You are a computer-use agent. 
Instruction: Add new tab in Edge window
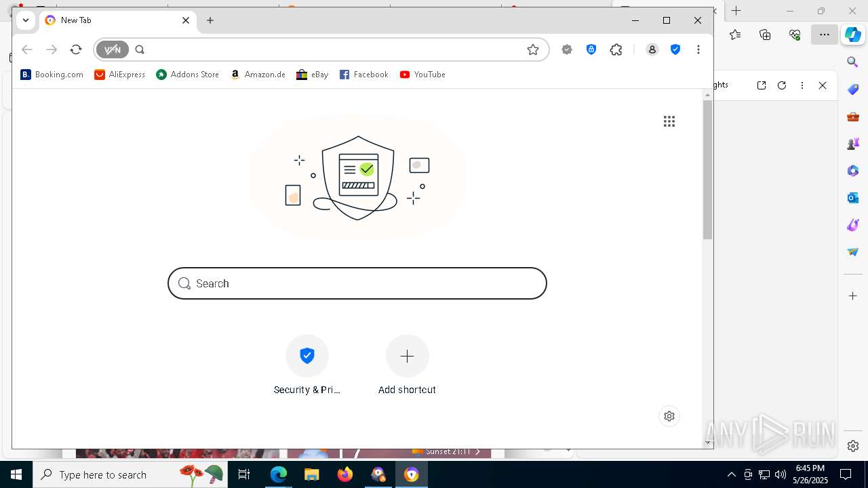click(x=736, y=11)
